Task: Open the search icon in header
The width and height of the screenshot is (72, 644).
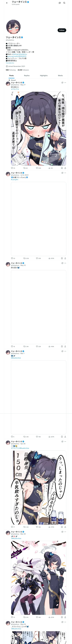Action: click(x=64, y=3)
